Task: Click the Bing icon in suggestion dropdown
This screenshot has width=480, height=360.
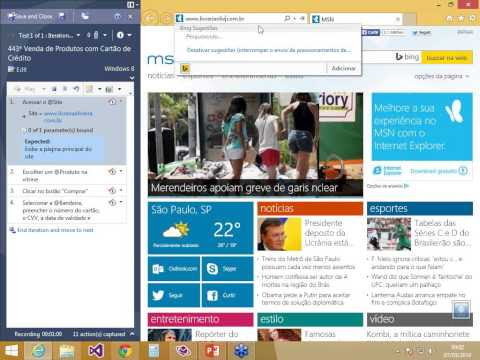Action: (185, 68)
